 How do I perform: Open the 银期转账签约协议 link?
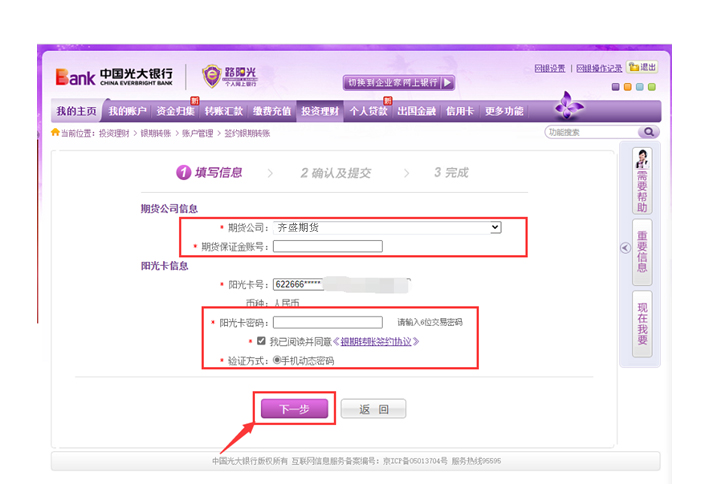pyautogui.click(x=379, y=341)
